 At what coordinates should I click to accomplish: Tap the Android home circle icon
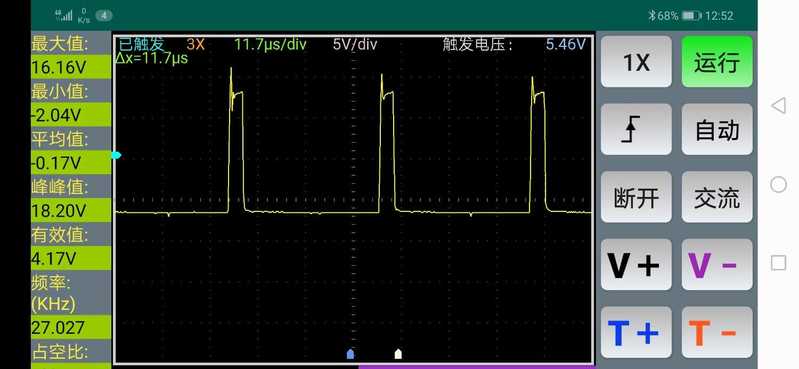778,184
